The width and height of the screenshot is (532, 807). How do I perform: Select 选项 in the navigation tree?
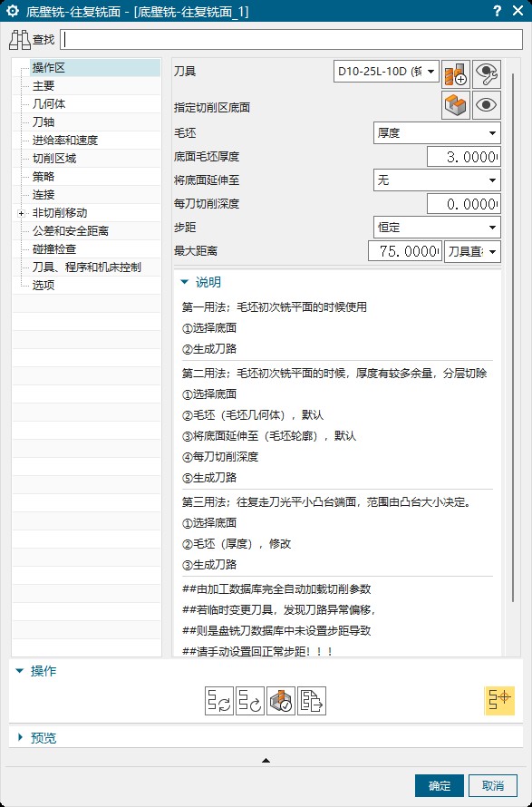point(44,285)
